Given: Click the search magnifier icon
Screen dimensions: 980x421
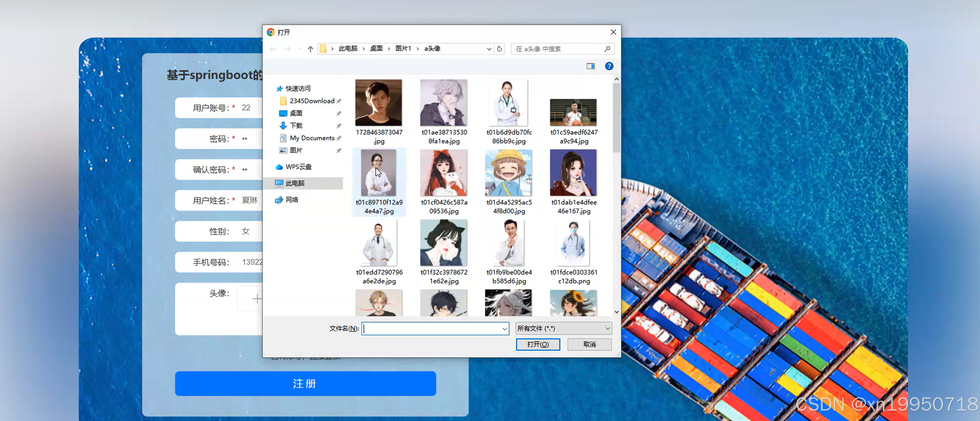Looking at the screenshot, I should point(607,49).
